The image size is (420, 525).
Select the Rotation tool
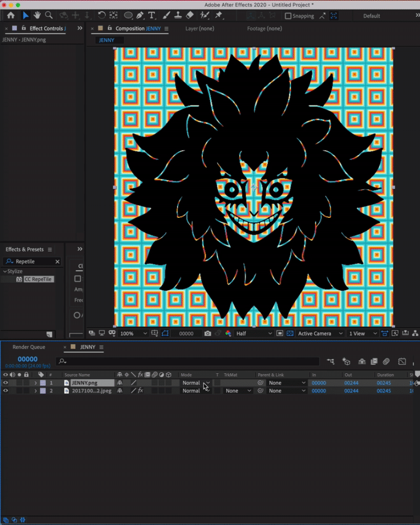coord(101,15)
